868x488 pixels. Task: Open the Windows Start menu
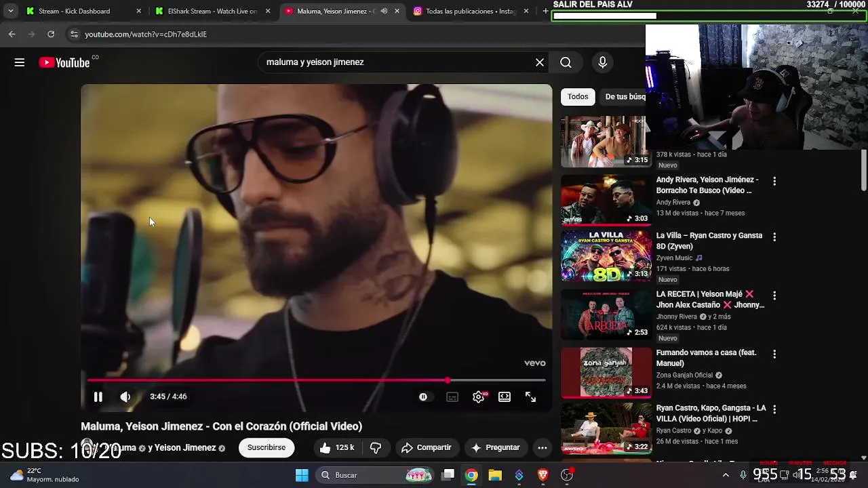[x=302, y=475]
